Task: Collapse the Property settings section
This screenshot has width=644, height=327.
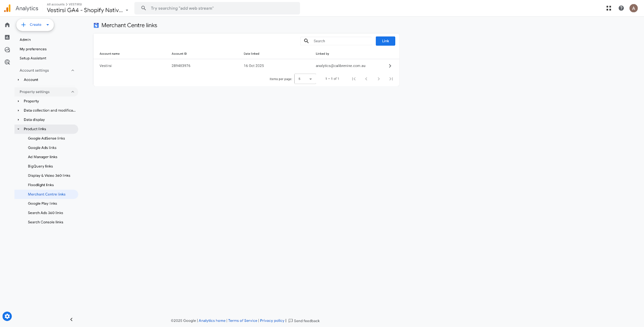Action: click(x=72, y=92)
